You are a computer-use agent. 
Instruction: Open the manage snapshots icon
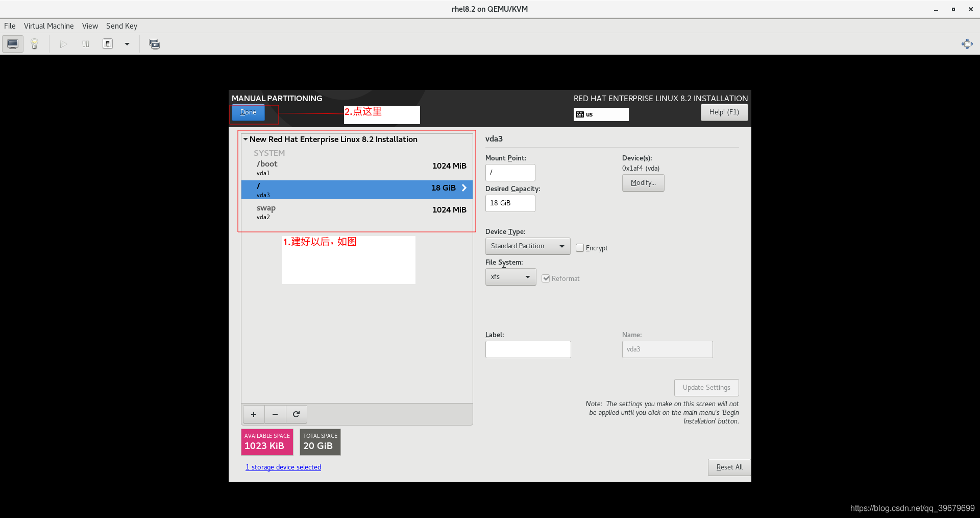(154, 44)
